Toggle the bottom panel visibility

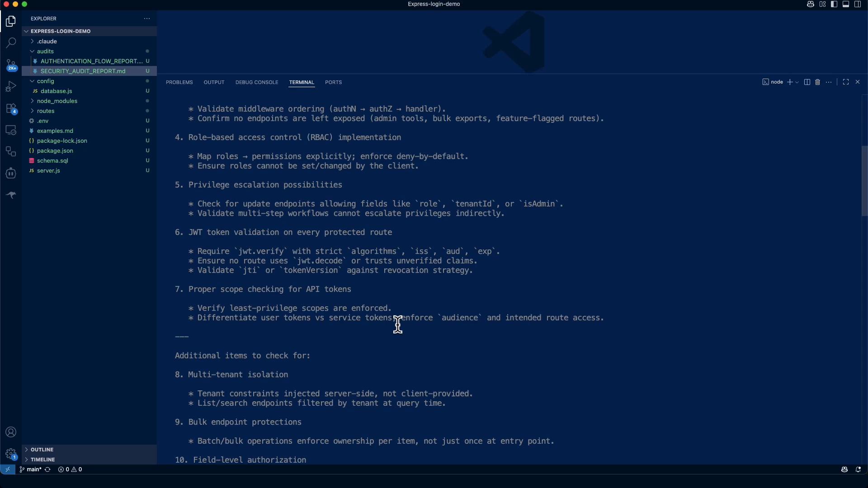[846, 4]
